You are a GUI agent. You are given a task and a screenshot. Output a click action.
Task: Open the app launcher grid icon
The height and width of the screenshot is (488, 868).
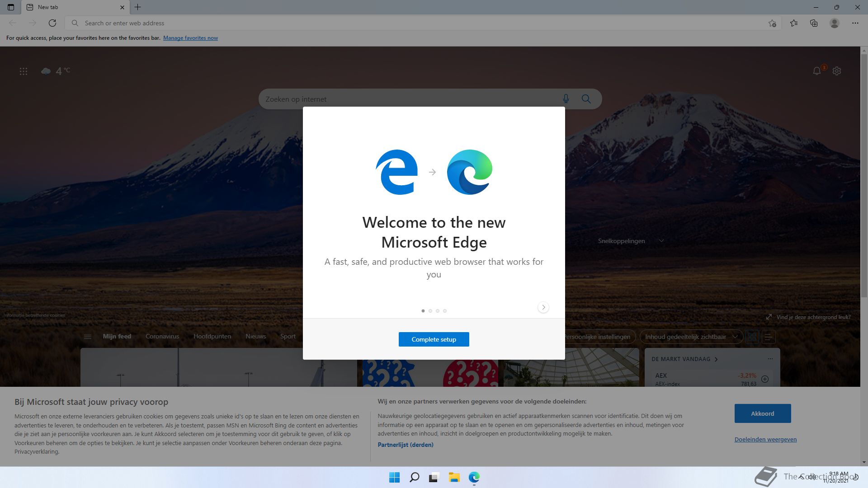pos(24,71)
